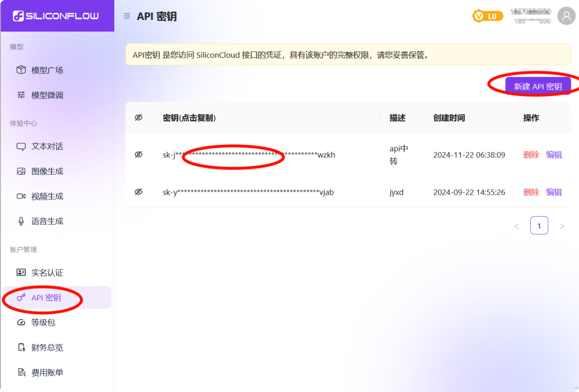
Task: Click the 密钥(点击复制) column header
Action: [x=189, y=117]
